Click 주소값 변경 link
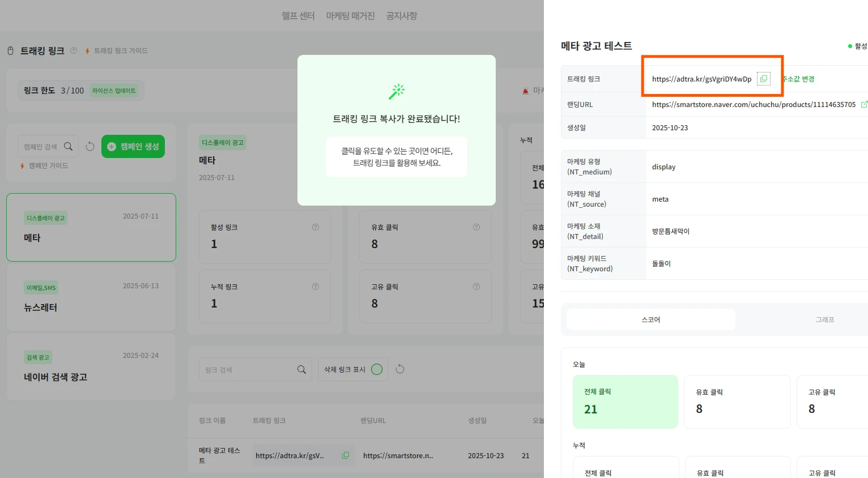 pos(799,79)
